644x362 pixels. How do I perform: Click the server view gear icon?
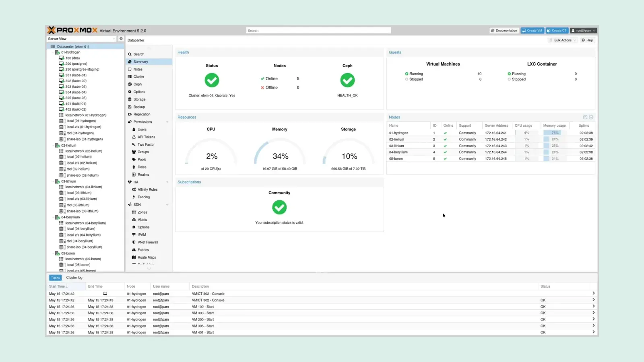click(121, 39)
